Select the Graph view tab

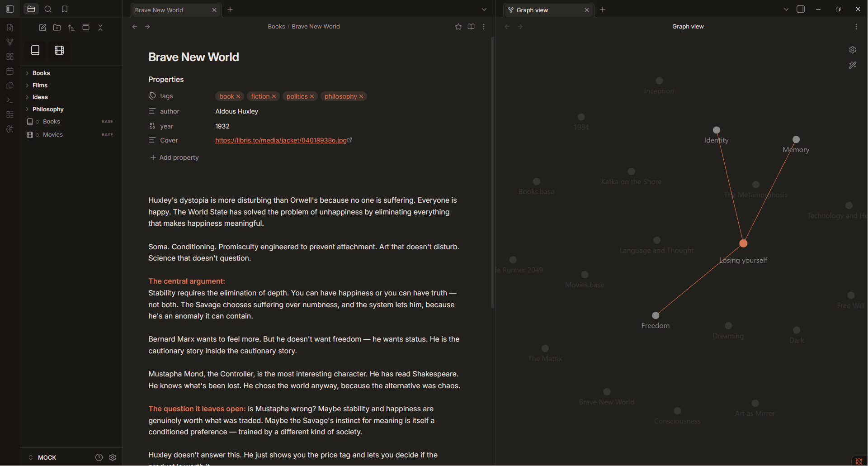point(548,10)
